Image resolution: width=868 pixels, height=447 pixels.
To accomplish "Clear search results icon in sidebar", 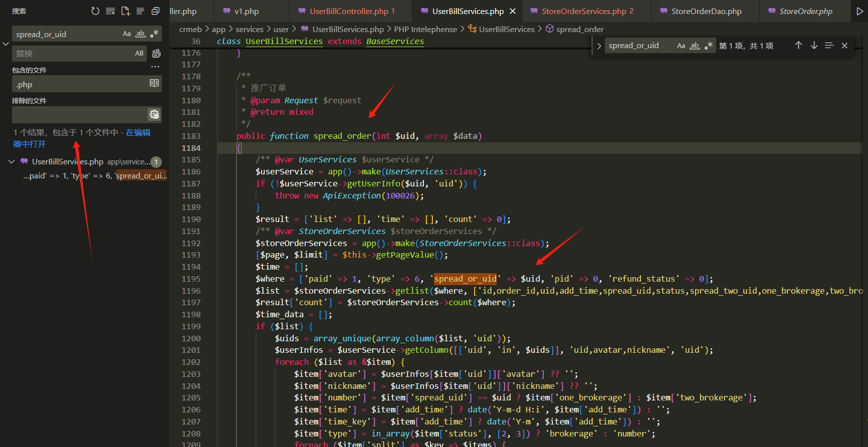I will [110, 11].
